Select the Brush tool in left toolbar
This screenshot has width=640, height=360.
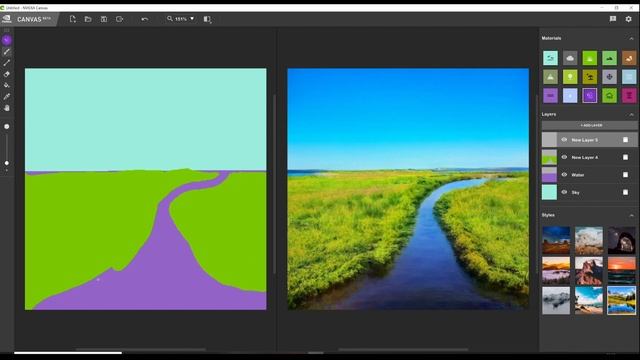(7, 52)
